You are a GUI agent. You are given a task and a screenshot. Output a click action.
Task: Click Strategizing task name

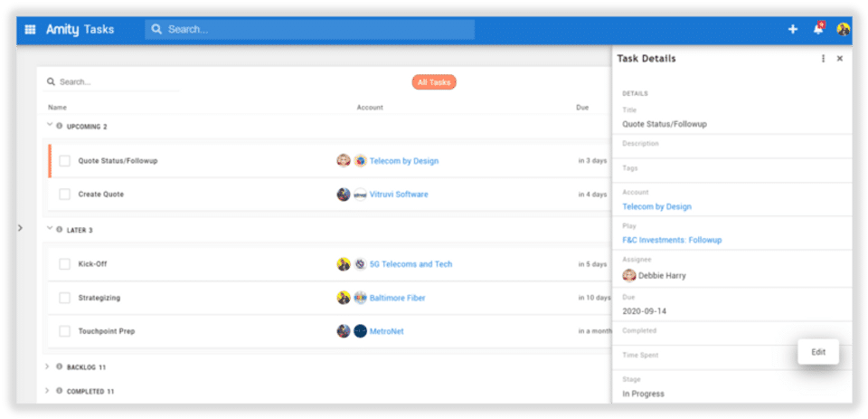point(99,298)
